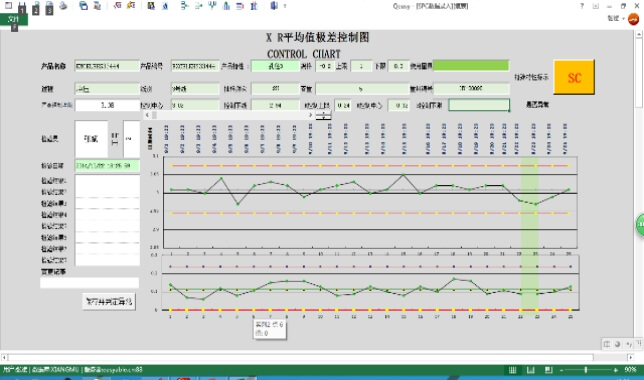The image size is (644, 380).
Task: Click the round moon-like floating icon at bottom right
Action: 617,344
